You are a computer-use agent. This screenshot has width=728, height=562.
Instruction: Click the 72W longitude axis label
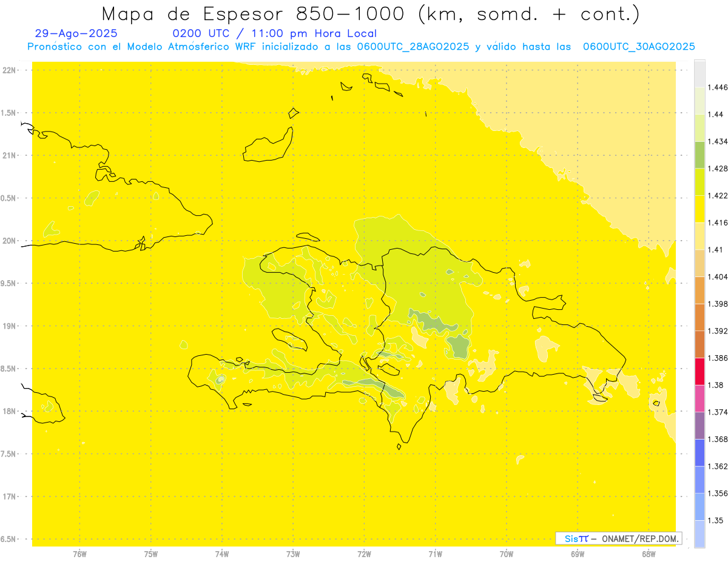[x=364, y=554]
